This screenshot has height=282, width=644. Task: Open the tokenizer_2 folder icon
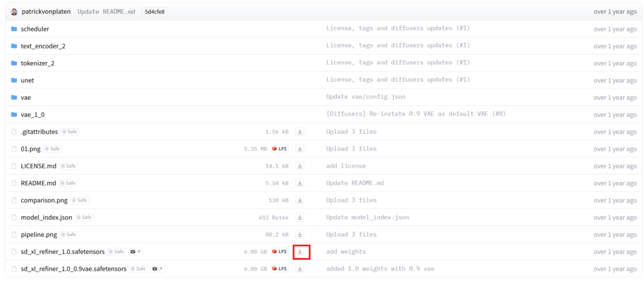click(14, 63)
